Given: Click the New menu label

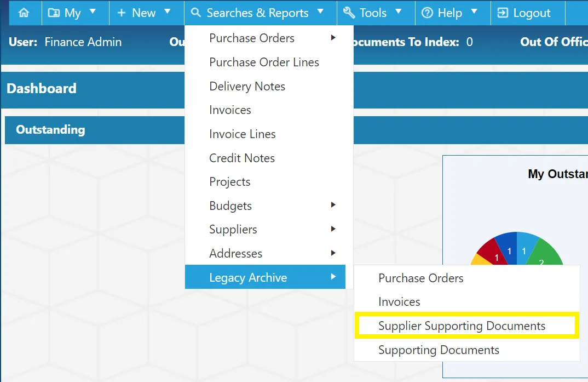Looking at the screenshot, I should (x=143, y=13).
